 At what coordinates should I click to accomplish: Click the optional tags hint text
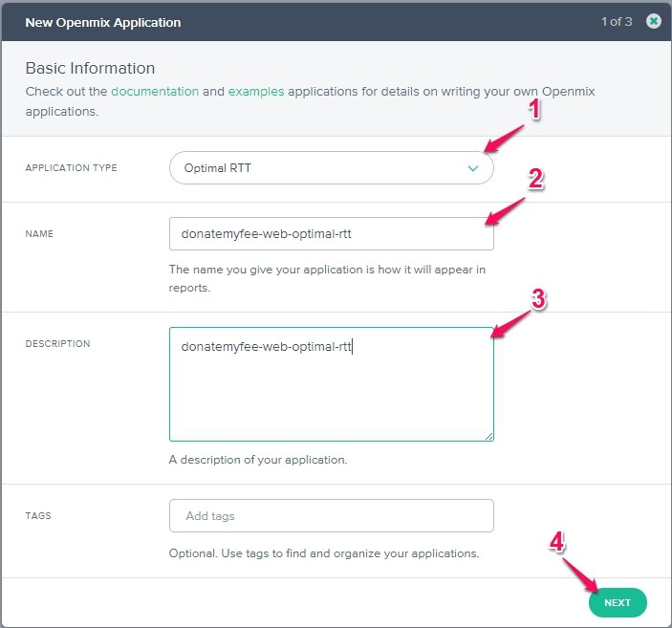point(324,553)
